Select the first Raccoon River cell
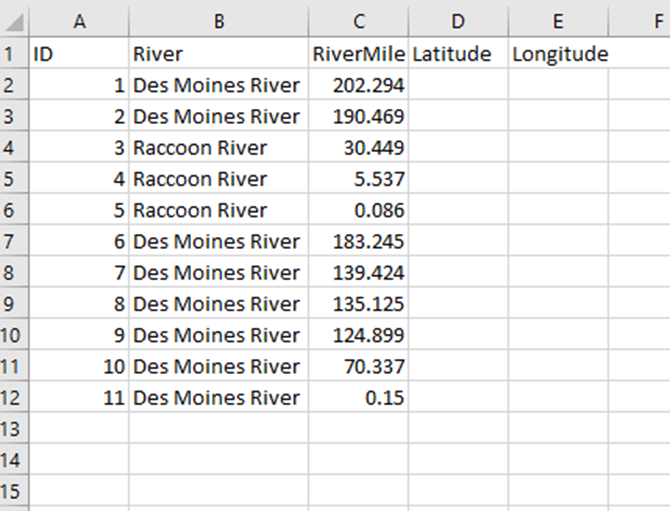This screenshot has height=511, width=670. (218, 147)
